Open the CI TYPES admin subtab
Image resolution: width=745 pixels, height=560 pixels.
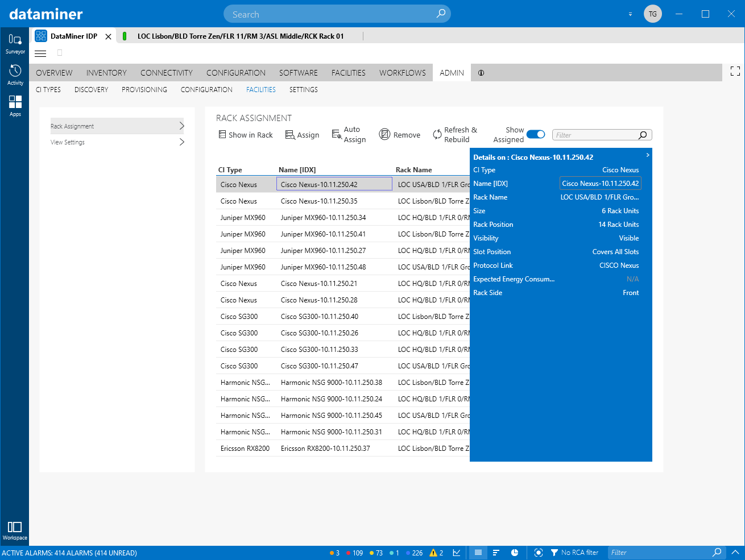pyautogui.click(x=48, y=90)
